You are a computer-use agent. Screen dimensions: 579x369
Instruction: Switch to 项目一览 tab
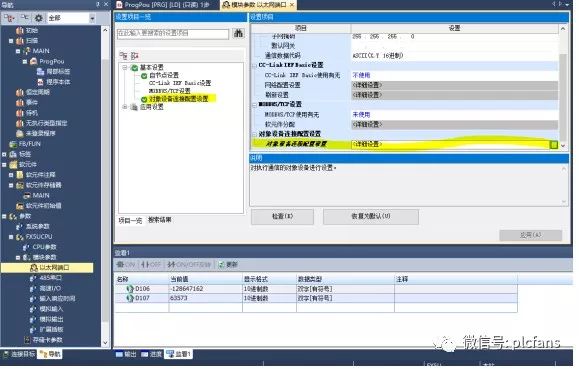click(130, 221)
